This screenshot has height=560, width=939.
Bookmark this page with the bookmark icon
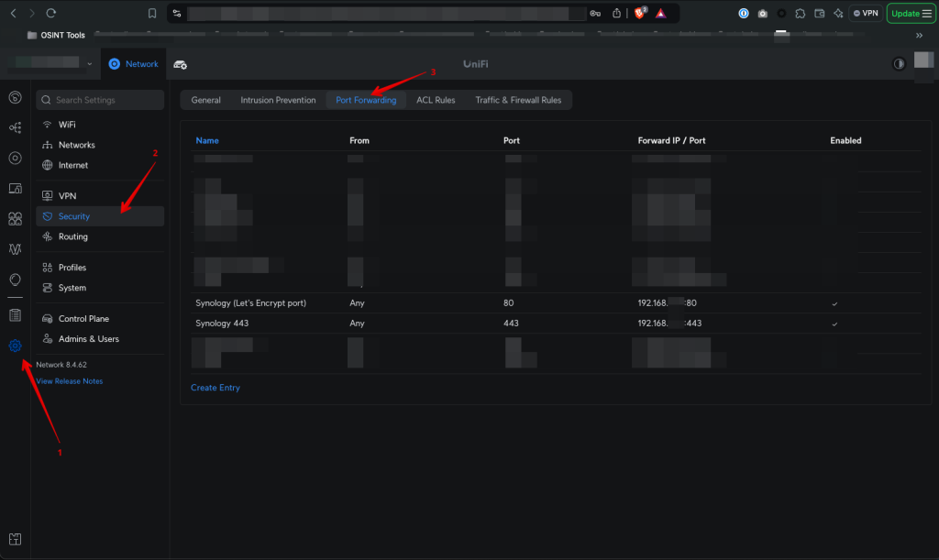tap(152, 13)
